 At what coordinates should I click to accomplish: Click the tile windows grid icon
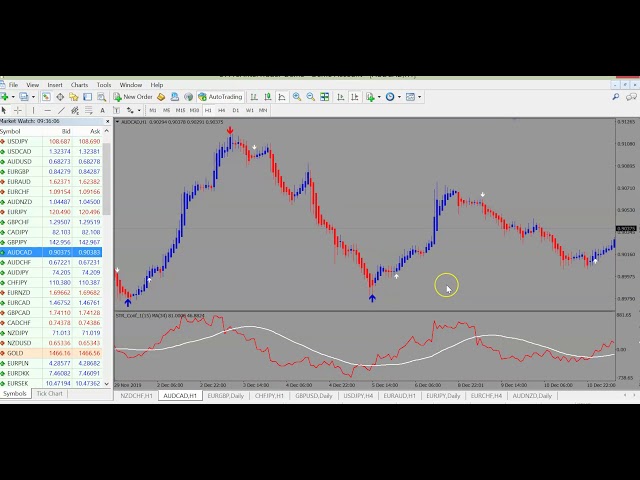tap(325, 97)
